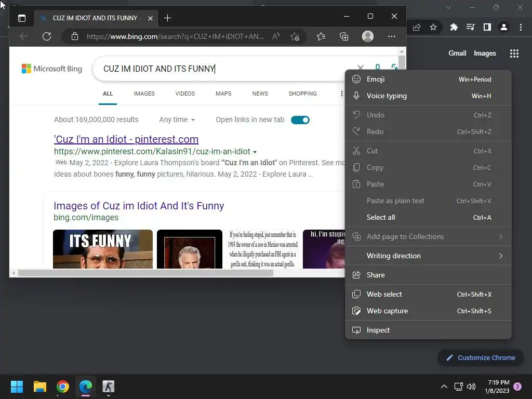
Task: Select the ALL results tab
Action: pos(108,94)
